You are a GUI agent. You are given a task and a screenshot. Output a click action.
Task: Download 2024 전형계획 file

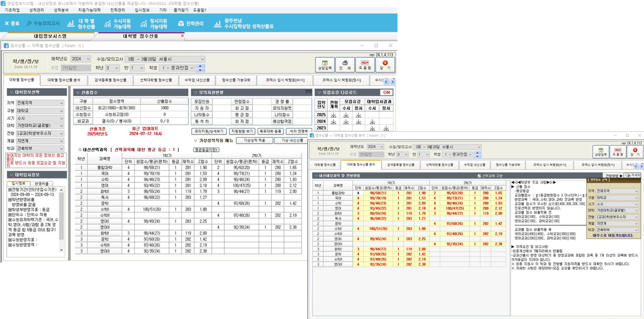[x=333, y=122]
